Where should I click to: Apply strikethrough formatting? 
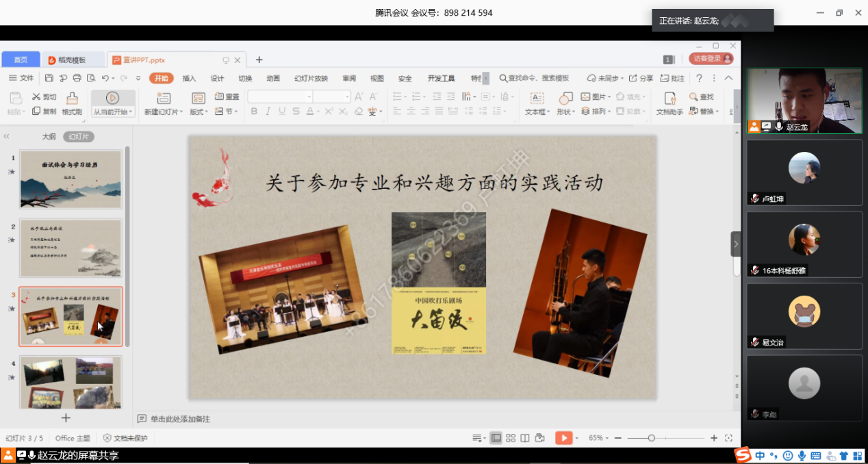coord(296,112)
